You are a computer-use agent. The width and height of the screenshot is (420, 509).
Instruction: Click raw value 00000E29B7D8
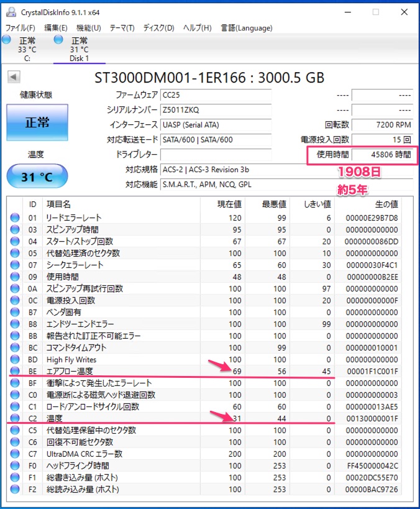372,218
